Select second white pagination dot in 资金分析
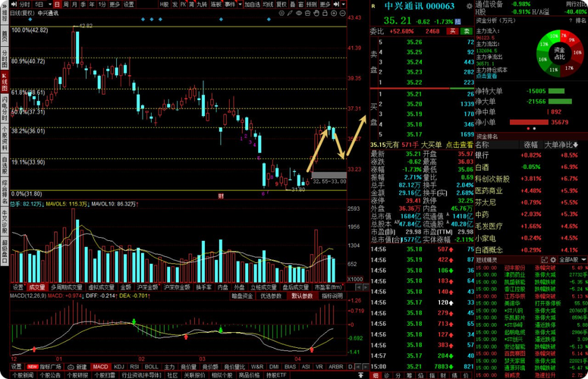588x379 pixels. pos(534,128)
